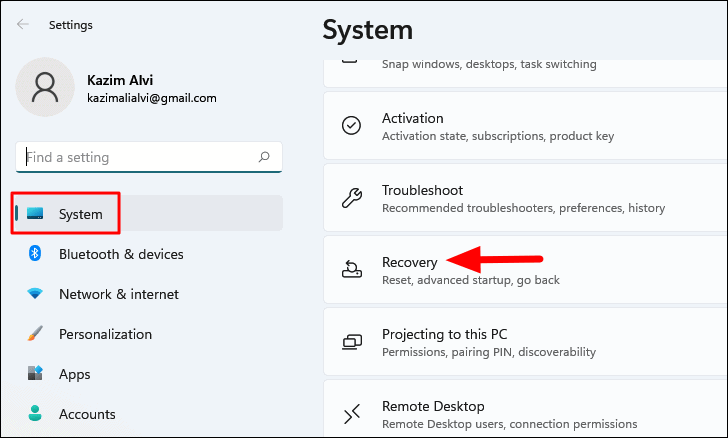Click the Troubleshoot wrench icon
This screenshot has height=438, width=728.
351,198
